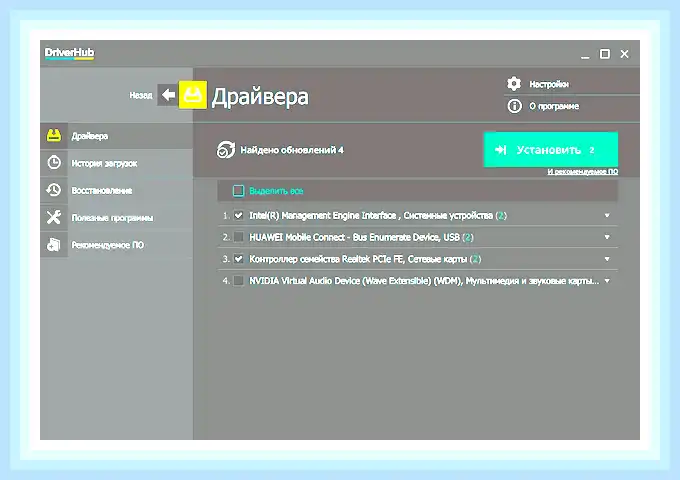Click the DriverHub logo
Screen dimensions: 680x480
69,53
